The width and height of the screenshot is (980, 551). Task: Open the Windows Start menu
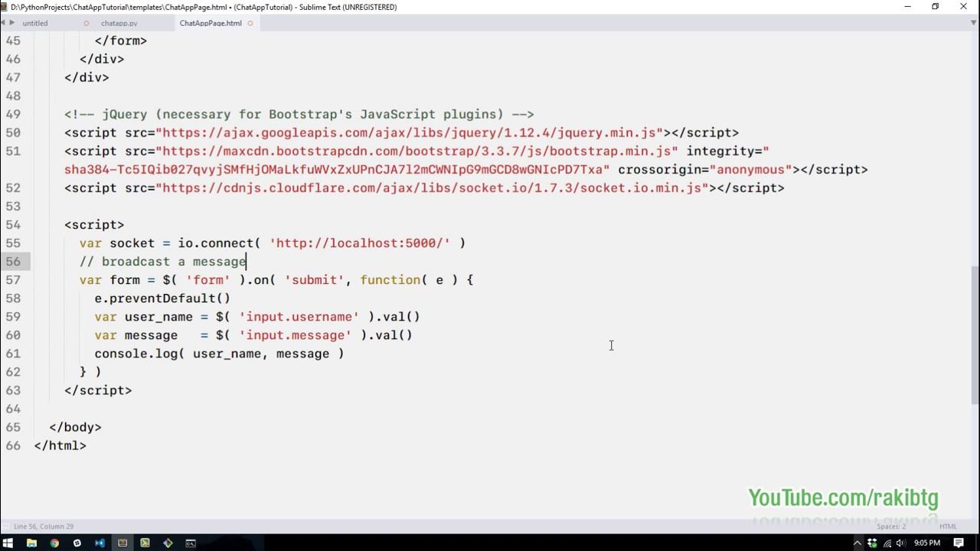[x=8, y=543]
